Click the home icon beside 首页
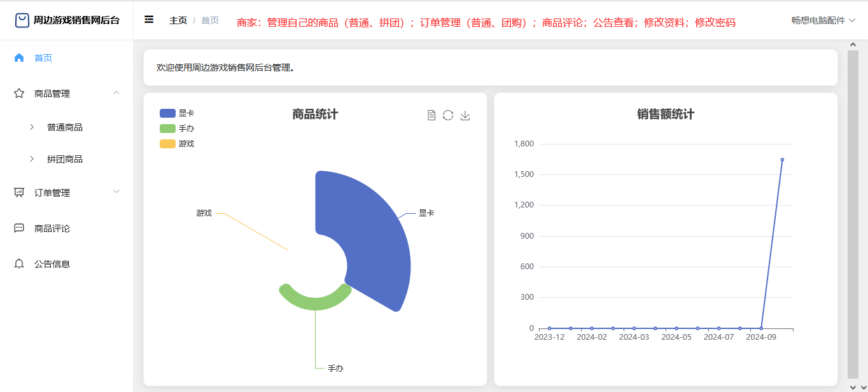 click(x=19, y=58)
